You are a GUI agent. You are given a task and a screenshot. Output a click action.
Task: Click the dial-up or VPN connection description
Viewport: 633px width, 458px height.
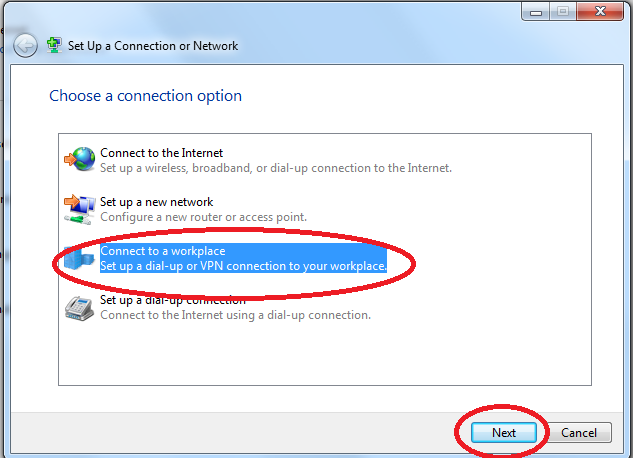pos(243,266)
